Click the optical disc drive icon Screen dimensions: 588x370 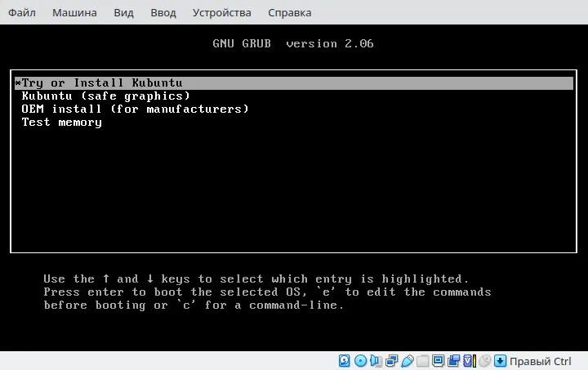pos(360,361)
